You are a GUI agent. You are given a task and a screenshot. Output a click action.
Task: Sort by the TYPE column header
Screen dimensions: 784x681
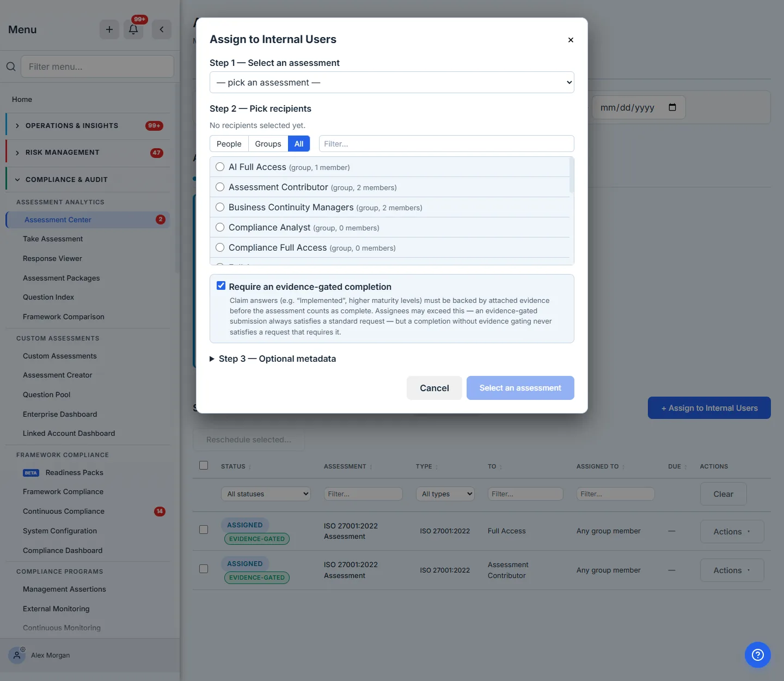pyautogui.click(x=427, y=466)
